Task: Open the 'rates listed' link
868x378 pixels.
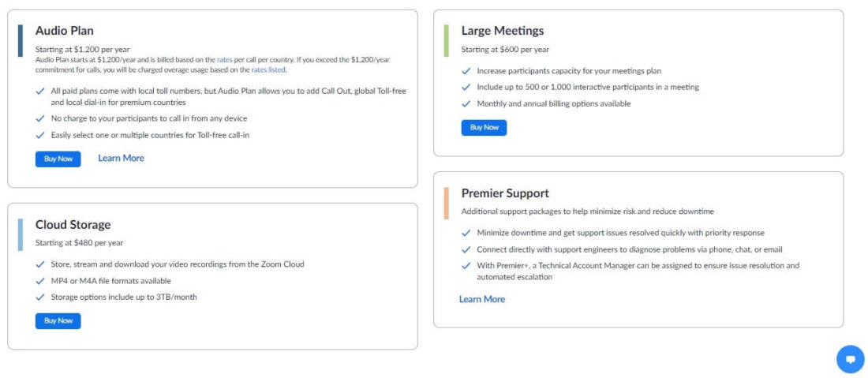Action: click(x=268, y=69)
